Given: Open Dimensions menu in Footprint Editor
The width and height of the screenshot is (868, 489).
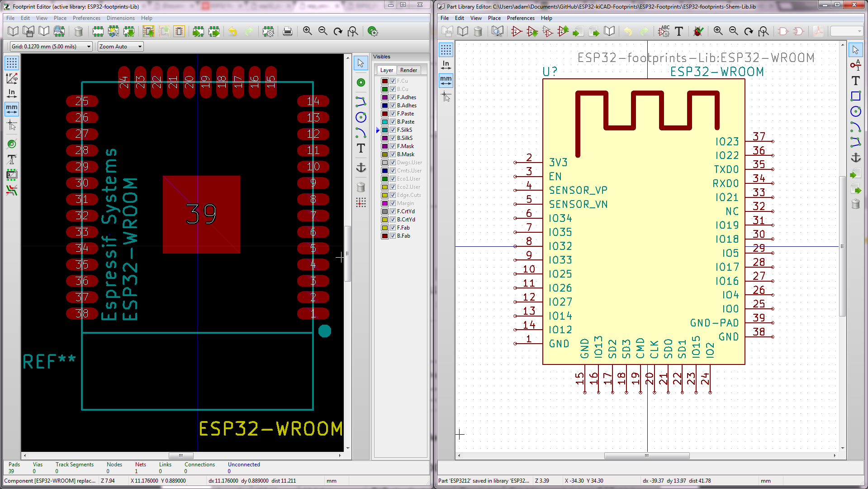Looking at the screenshot, I should (x=120, y=18).
